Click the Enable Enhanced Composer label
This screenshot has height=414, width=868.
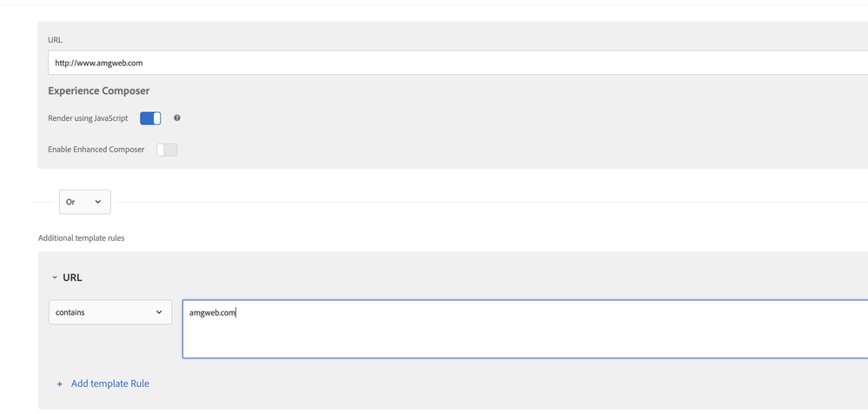click(96, 150)
